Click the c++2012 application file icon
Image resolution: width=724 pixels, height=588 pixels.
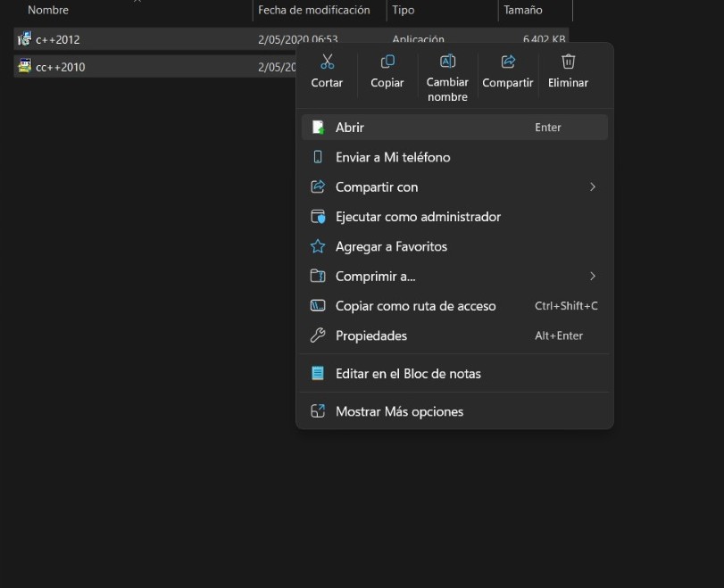pos(24,38)
